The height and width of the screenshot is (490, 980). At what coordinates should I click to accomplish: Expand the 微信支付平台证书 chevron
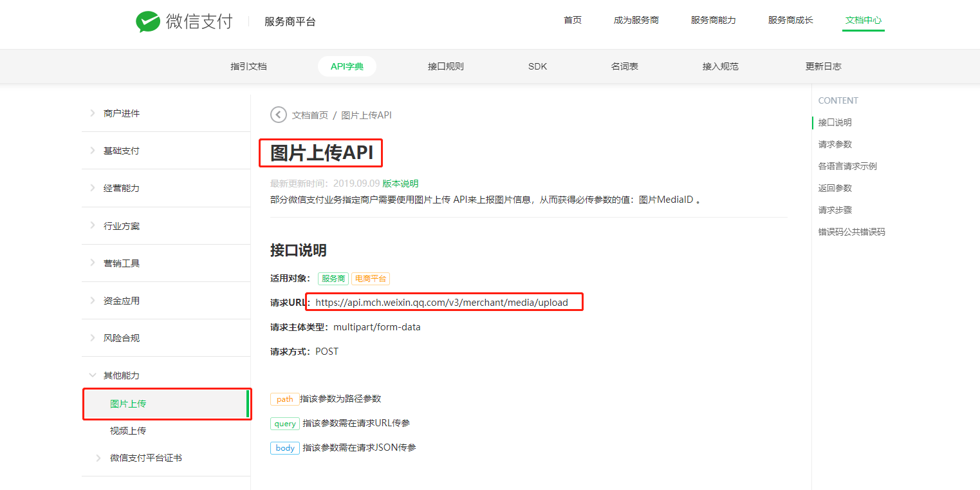pos(98,458)
